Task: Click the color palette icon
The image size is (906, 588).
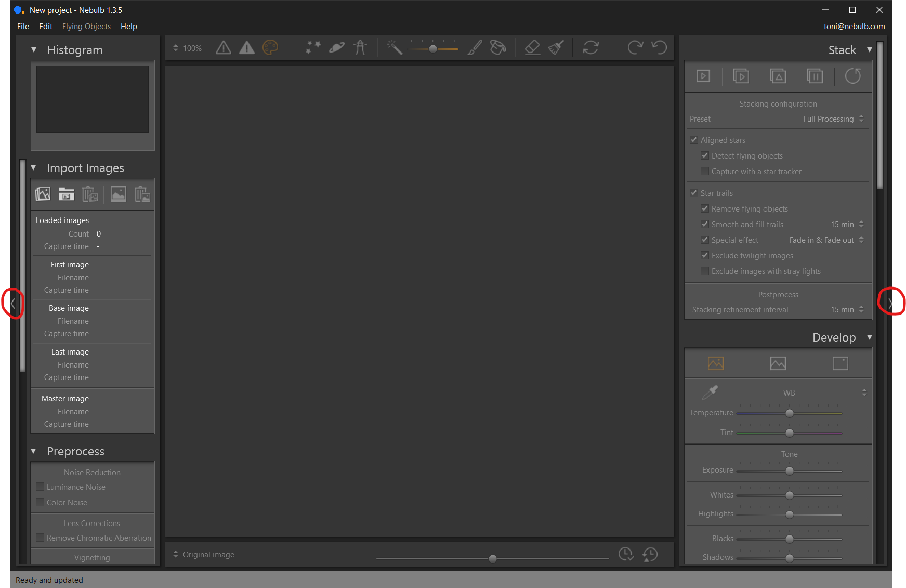Action: (x=270, y=48)
